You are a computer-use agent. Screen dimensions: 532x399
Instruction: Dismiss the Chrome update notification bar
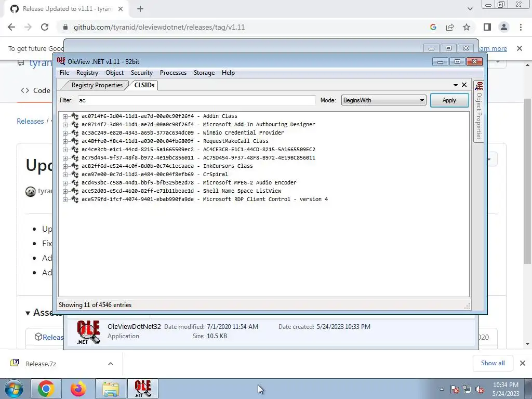click(x=519, y=48)
